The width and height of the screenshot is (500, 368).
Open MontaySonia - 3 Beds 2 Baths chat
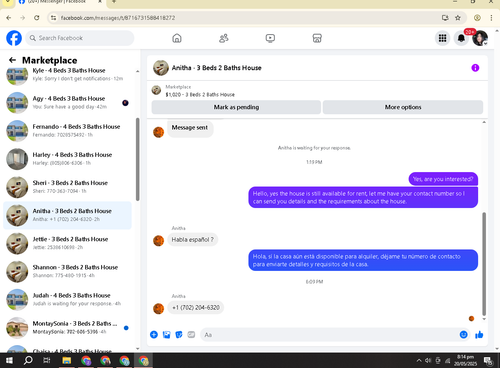68,328
